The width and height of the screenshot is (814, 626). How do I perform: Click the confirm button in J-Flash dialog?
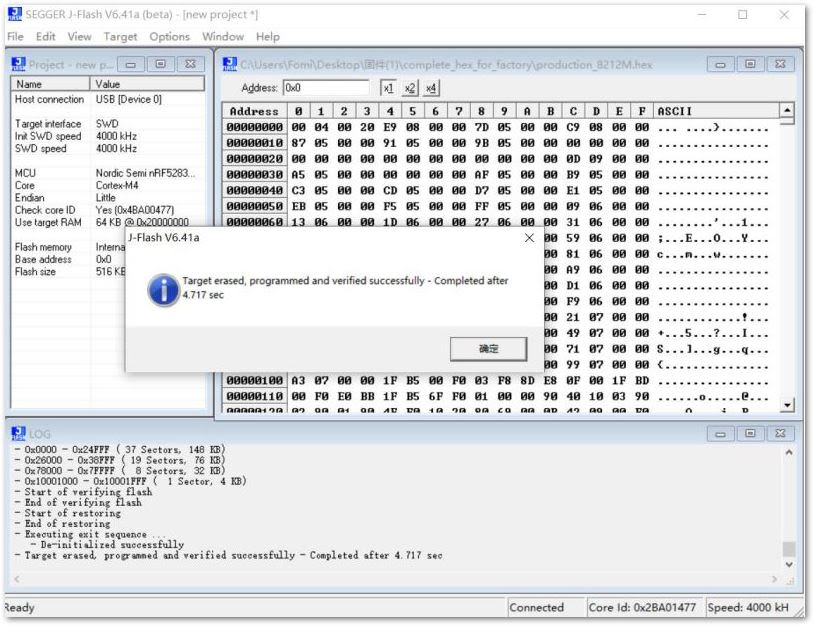click(488, 349)
